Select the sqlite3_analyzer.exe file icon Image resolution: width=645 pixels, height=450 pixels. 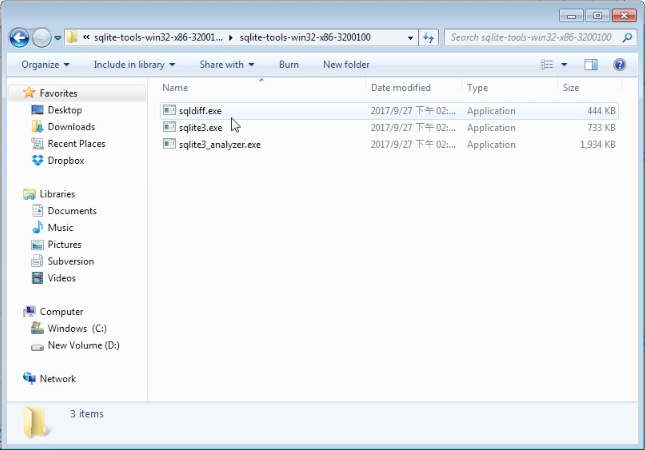[169, 144]
